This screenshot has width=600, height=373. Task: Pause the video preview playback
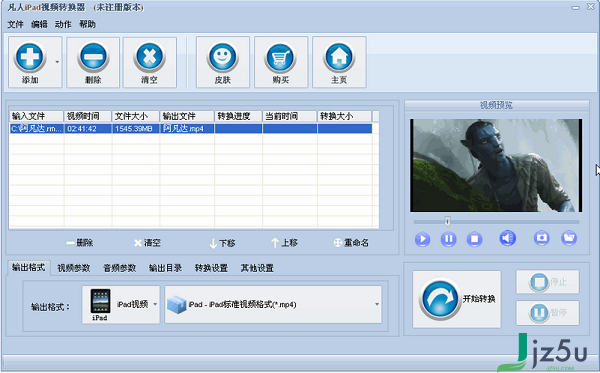[448, 239]
